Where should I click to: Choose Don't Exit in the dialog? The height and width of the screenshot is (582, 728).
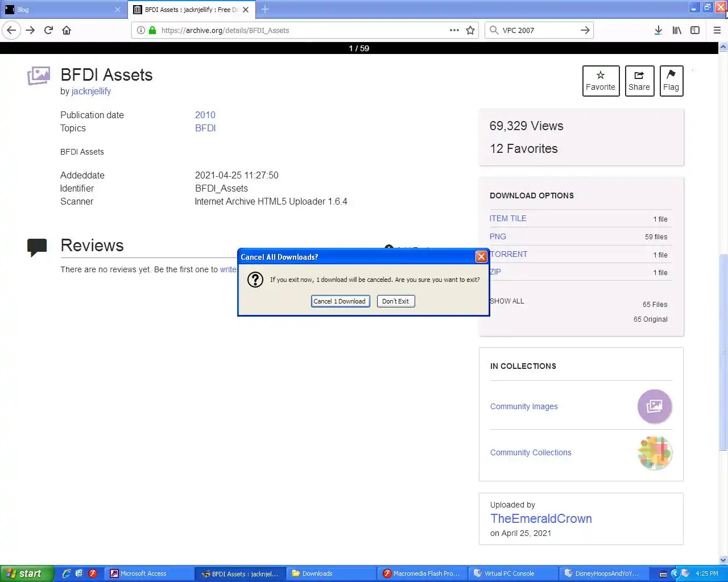click(x=395, y=301)
